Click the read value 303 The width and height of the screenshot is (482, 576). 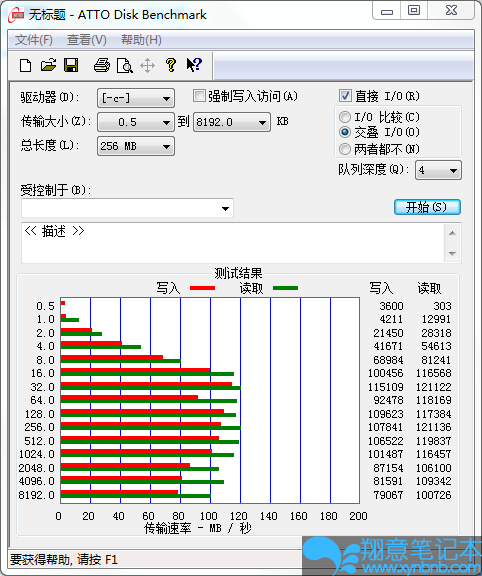point(442,306)
